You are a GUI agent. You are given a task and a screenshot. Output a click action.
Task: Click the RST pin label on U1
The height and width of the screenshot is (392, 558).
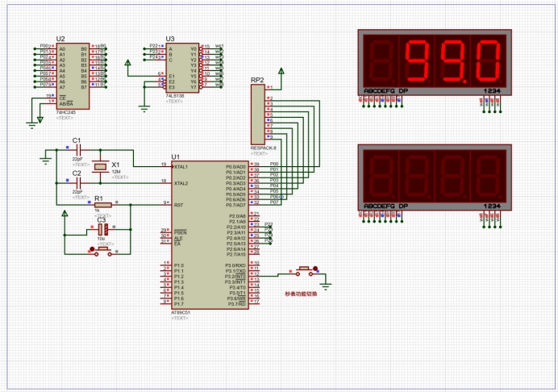click(178, 205)
